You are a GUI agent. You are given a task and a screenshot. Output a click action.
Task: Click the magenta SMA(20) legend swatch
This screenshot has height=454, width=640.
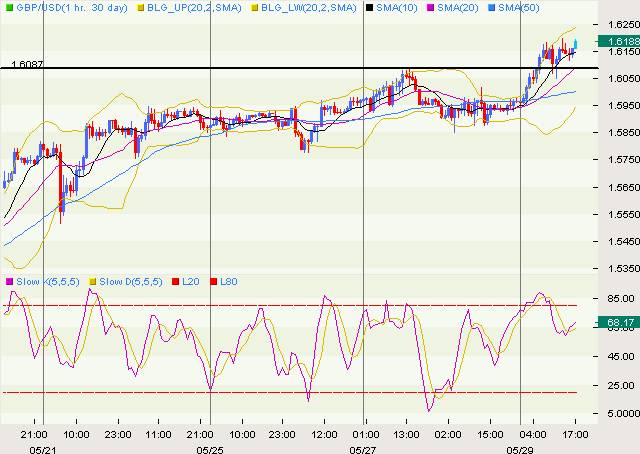pos(430,7)
